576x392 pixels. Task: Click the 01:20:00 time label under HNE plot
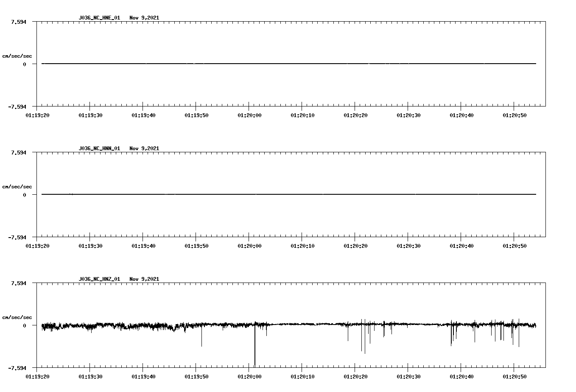(249, 115)
